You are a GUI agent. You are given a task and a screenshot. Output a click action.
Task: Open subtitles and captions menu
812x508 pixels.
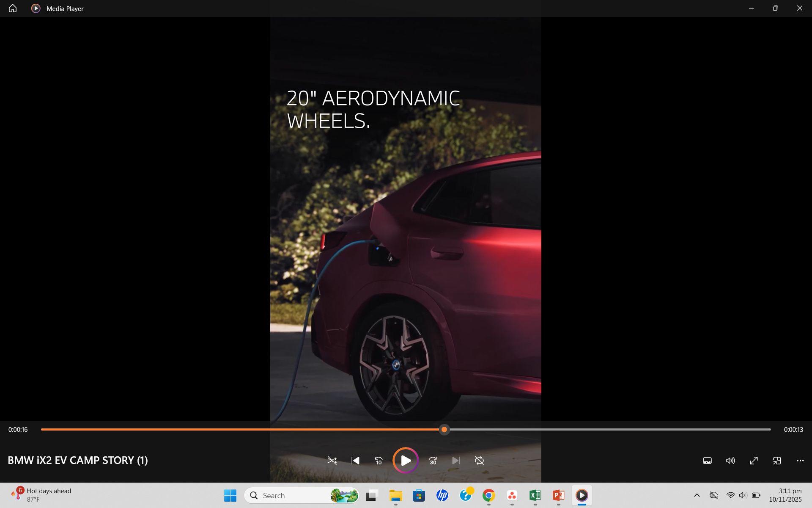click(707, 461)
